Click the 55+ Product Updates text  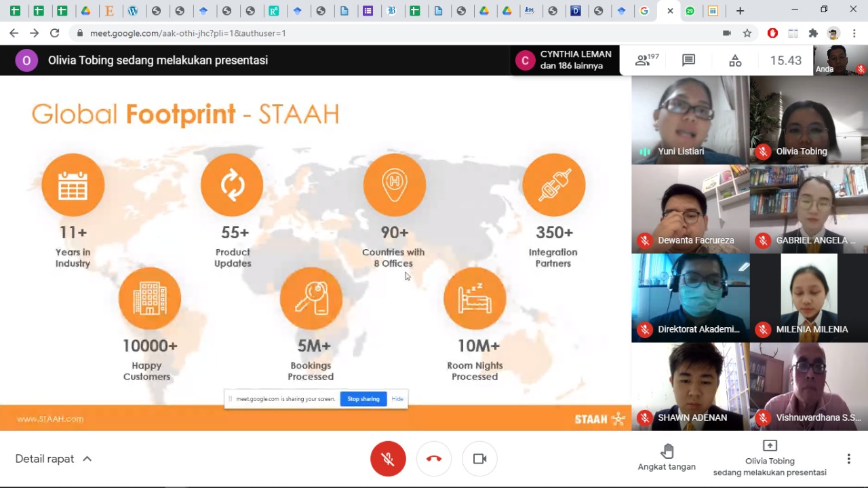[233, 246]
